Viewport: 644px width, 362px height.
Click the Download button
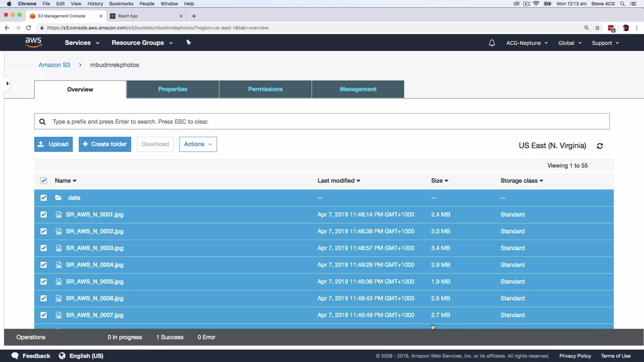pyautogui.click(x=155, y=144)
